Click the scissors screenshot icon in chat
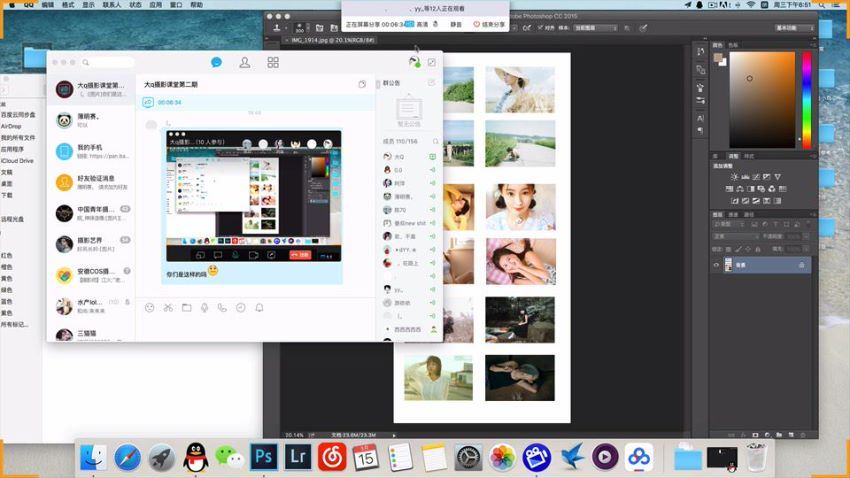 168,307
